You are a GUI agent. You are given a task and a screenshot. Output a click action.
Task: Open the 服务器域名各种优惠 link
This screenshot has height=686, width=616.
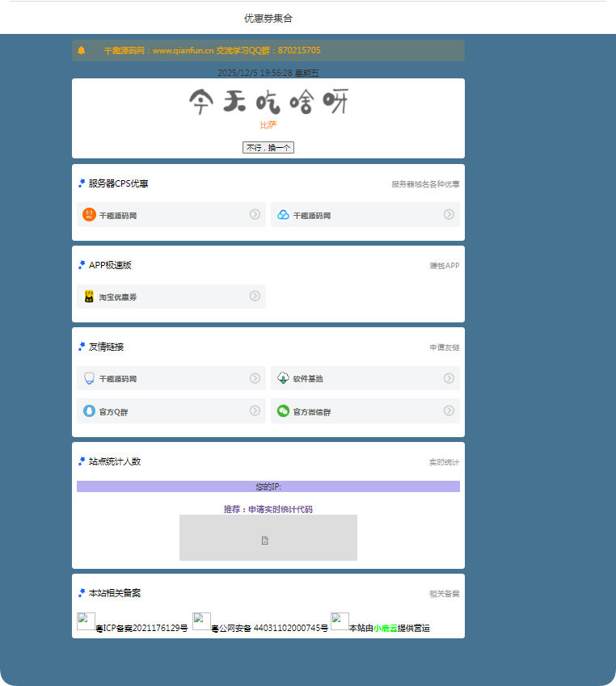(425, 184)
